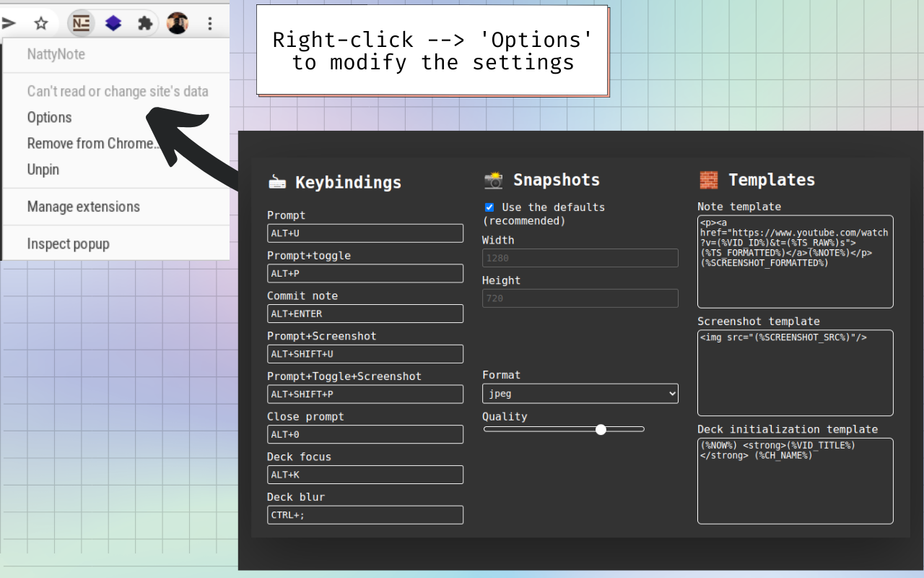Open the Format jpeg dropdown
Viewport: 924px width, 578px height.
(580, 394)
